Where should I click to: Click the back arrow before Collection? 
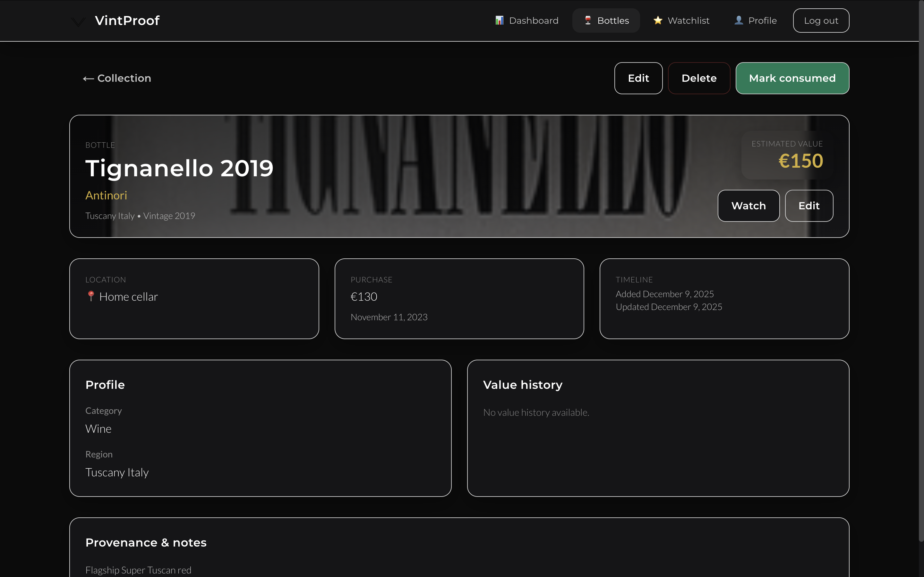click(x=88, y=79)
